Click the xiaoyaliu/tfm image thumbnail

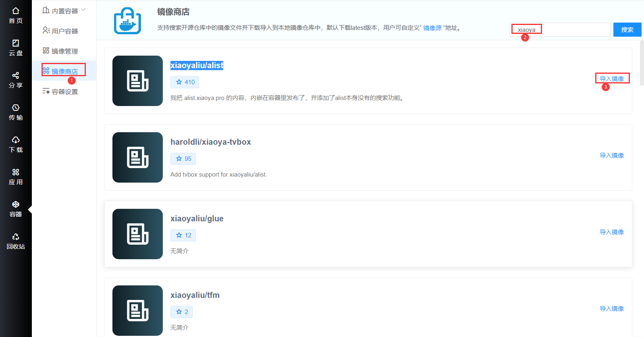point(137,310)
